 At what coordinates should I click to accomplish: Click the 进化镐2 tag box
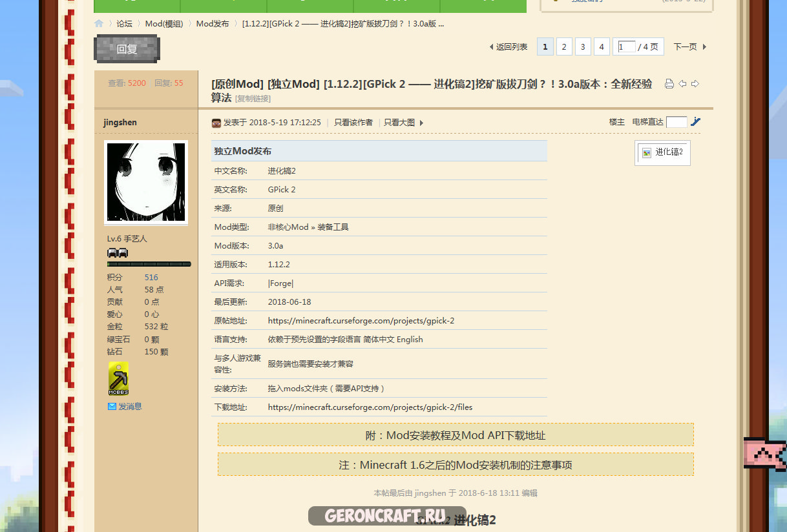pos(662,152)
